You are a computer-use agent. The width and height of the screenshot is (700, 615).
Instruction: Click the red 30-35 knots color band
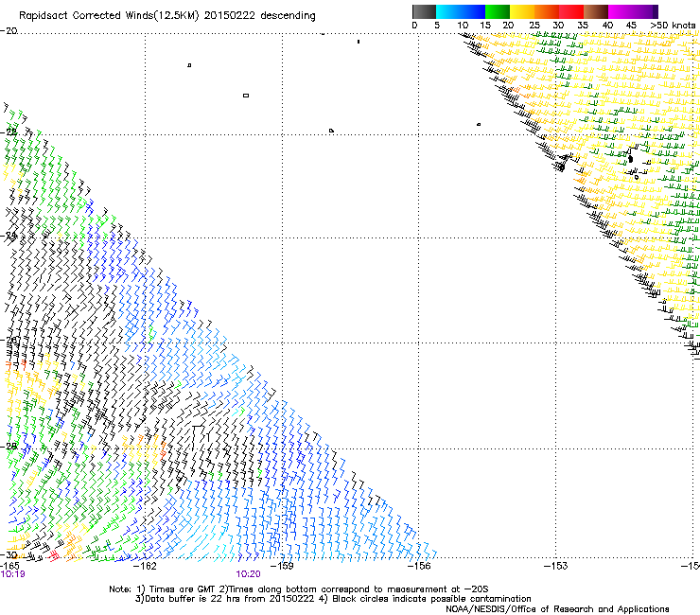pos(571,11)
